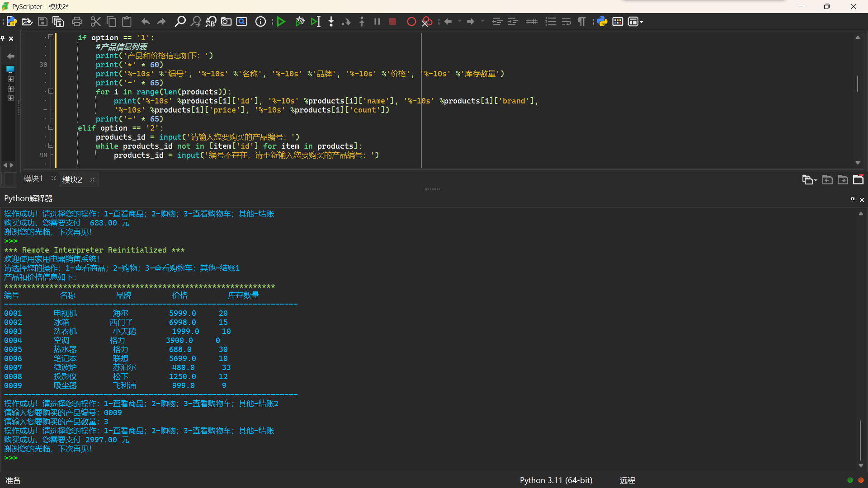Screen dimensions: 868x488
Task: Toggle special characters pilcrow icon
Action: pyautogui.click(x=582, y=22)
